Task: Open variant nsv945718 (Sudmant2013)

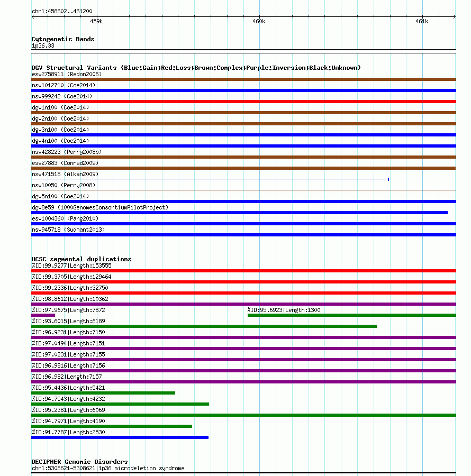Action: point(68,230)
